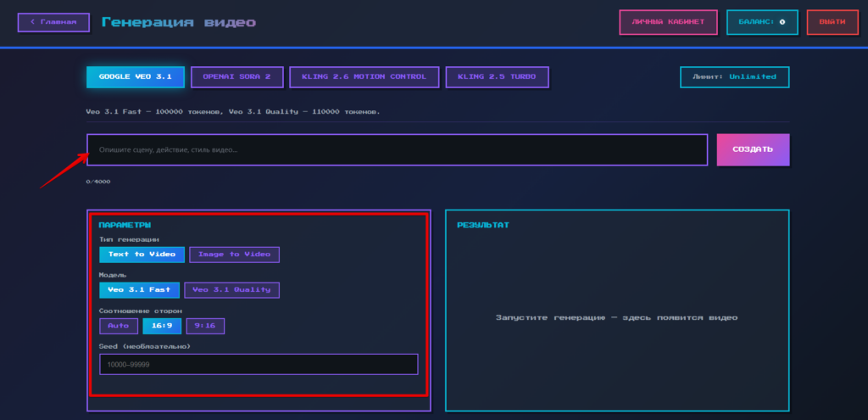The width and height of the screenshot is (868, 420).
Task: Click the Модель label
Action: pos(113,275)
